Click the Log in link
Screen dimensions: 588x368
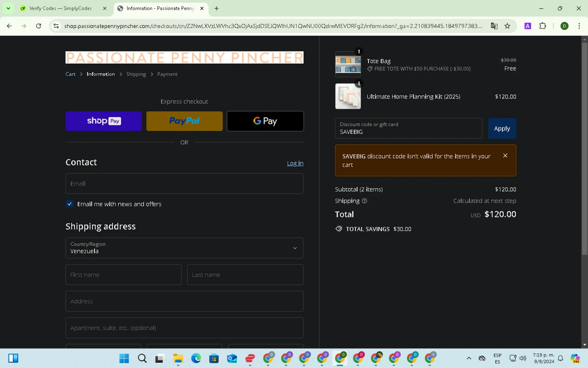pyautogui.click(x=295, y=163)
